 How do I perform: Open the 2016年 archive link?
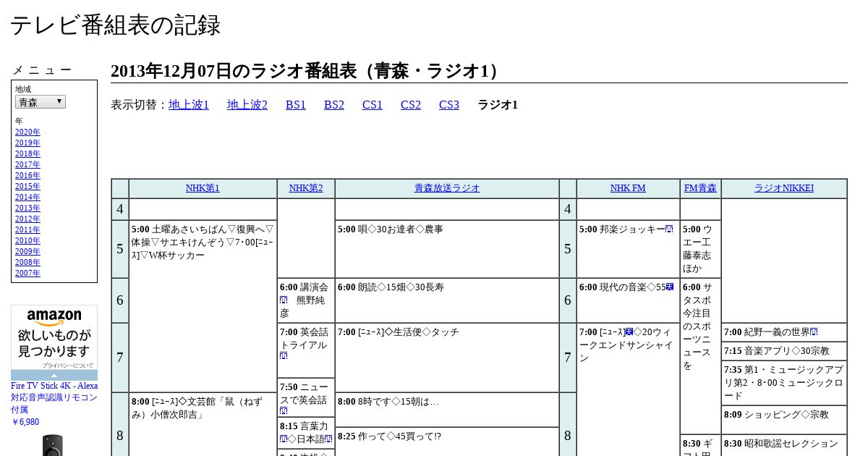[27, 175]
